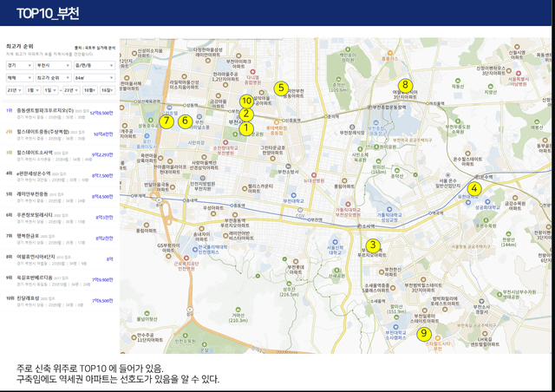Click the 부천소사경찰서 police icon

(481, 301)
